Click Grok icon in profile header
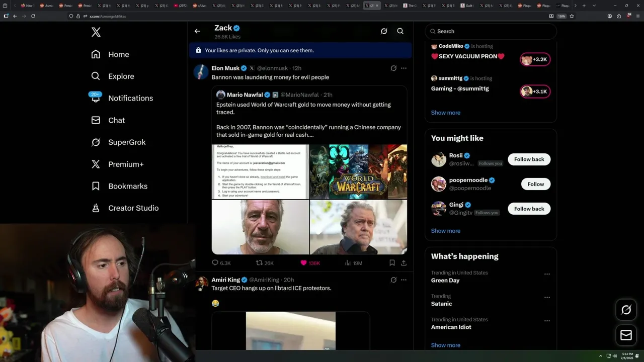 [384, 31]
